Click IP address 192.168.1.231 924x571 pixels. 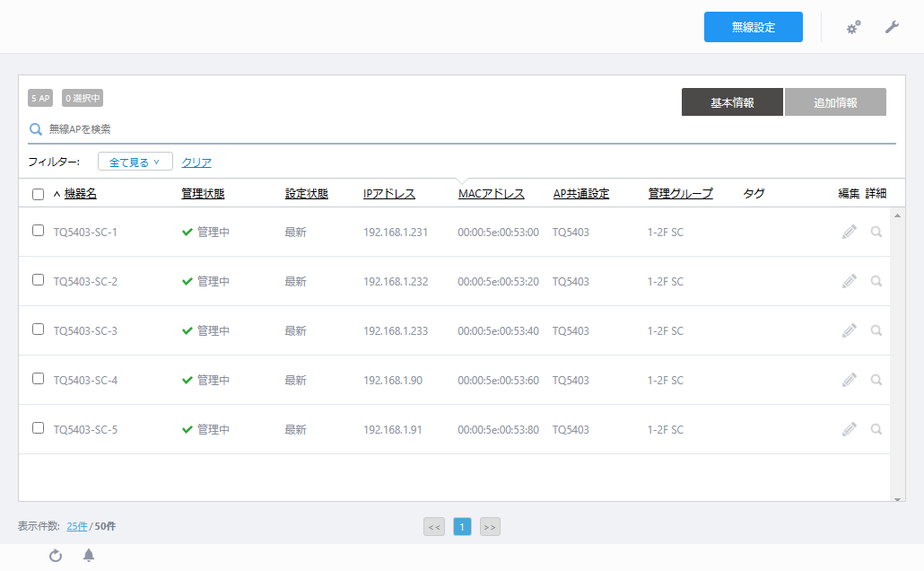click(x=396, y=232)
